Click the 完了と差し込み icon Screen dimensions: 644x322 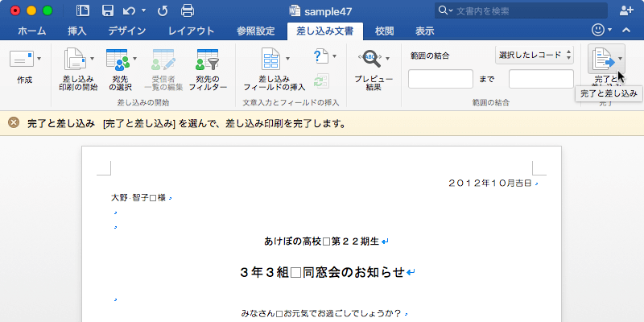(x=603, y=59)
